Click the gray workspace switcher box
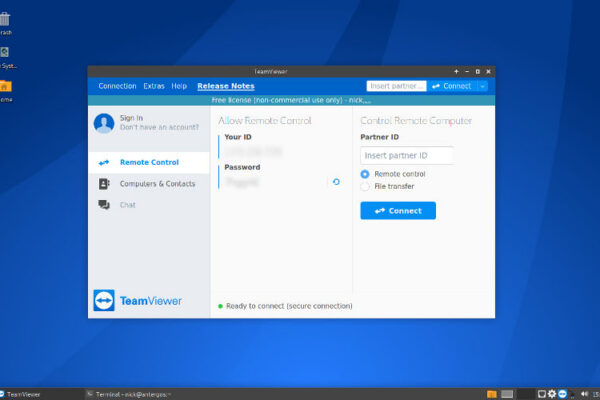 pyautogui.click(x=507, y=394)
